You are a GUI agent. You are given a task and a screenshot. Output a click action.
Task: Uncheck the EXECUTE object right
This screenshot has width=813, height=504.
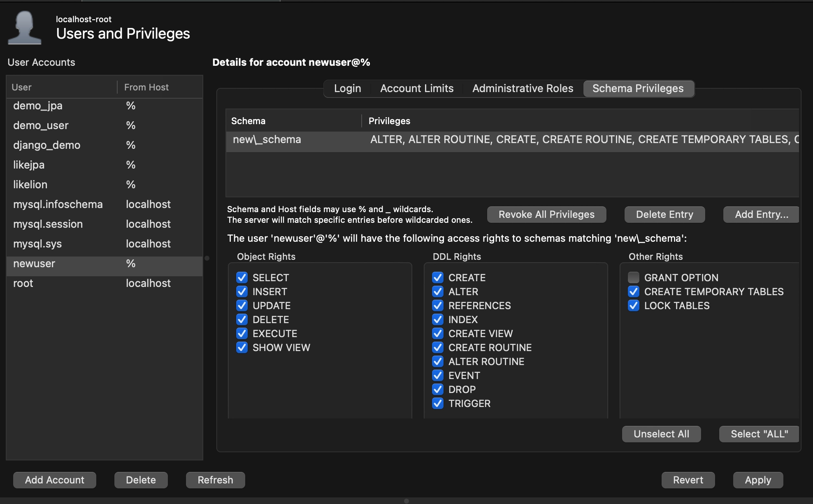click(x=242, y=333)
